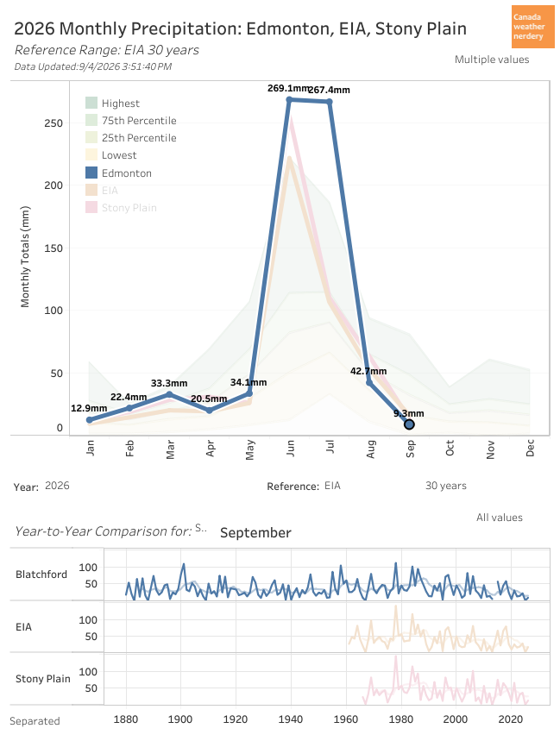560x741 pixels.
Task: Open the Separated view dropdown
Action: 35,721
